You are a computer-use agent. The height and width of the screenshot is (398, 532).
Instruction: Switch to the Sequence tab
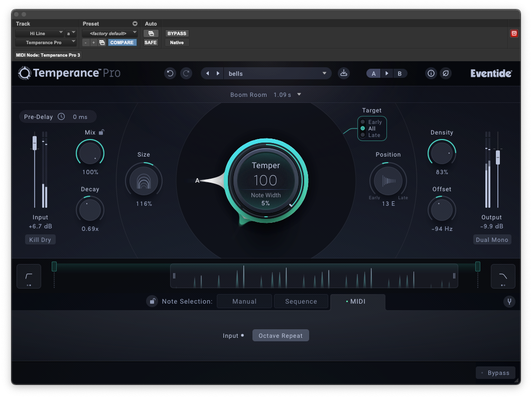point(301,301)
